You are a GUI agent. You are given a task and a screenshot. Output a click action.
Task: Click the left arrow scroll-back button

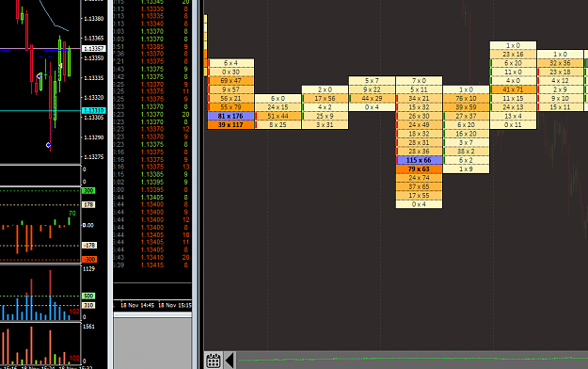pyautogui.click(x=230, y=361)
